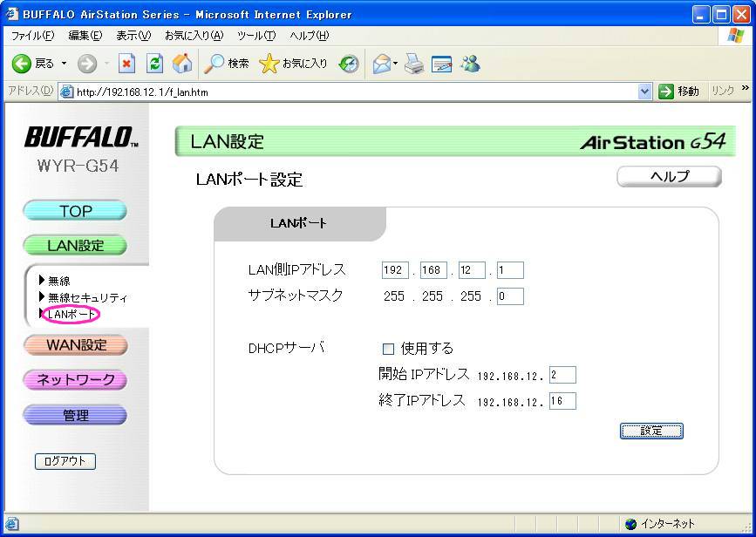This screenshot has width=756, height=537.
Task: Open the Back button history dropdown arrow
Action: tap(64, 64)
